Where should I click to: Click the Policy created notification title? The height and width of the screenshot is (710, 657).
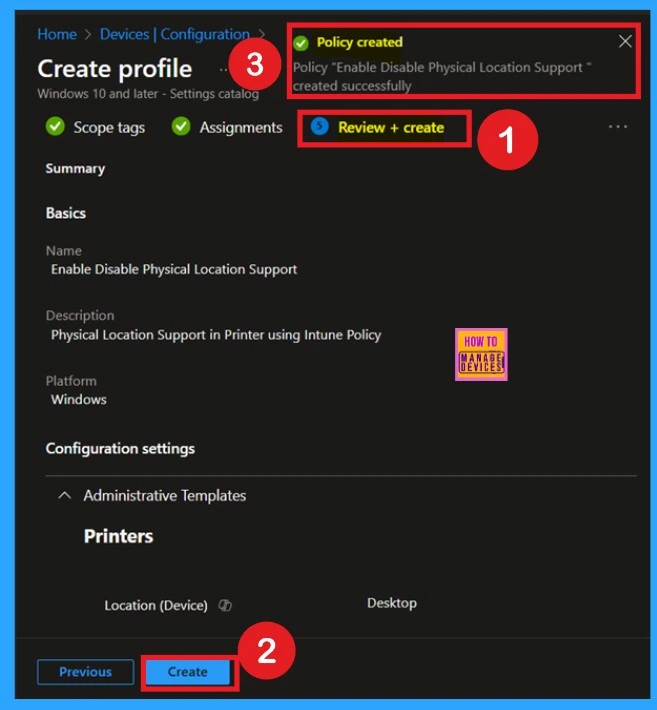pyautogui.click(x=360, y=42)
